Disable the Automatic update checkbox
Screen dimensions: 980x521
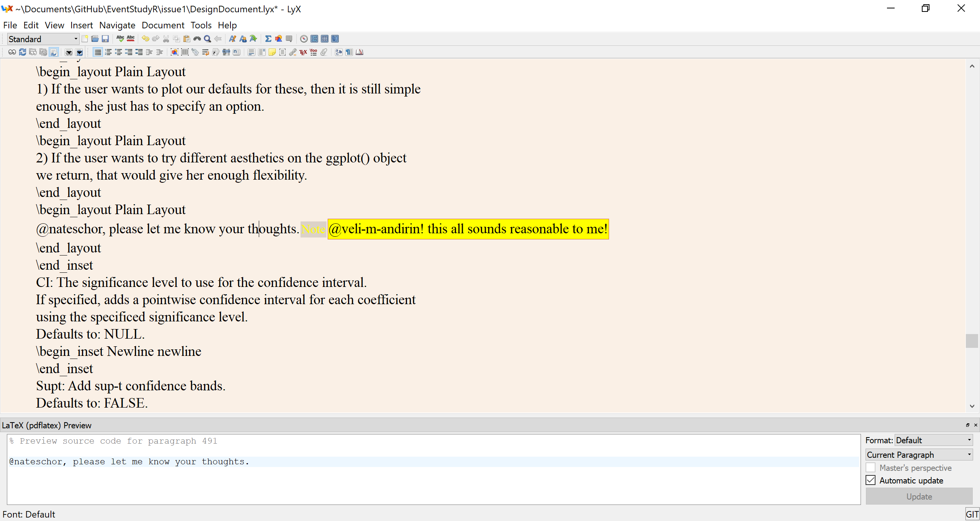click(x=871, y=480)
